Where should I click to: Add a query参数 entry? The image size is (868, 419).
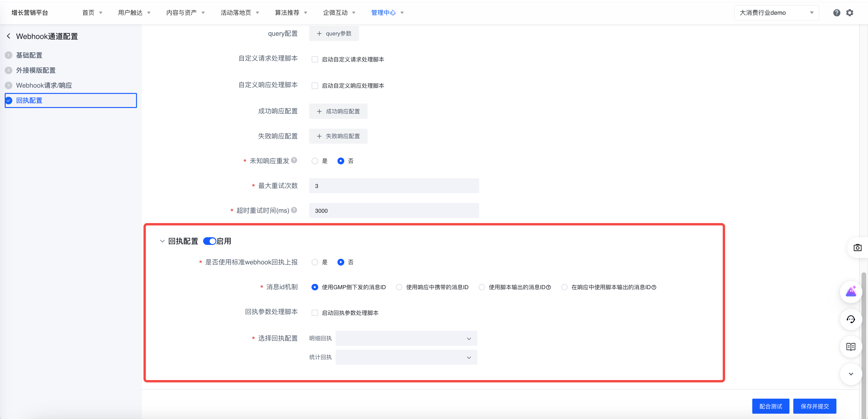334,34
